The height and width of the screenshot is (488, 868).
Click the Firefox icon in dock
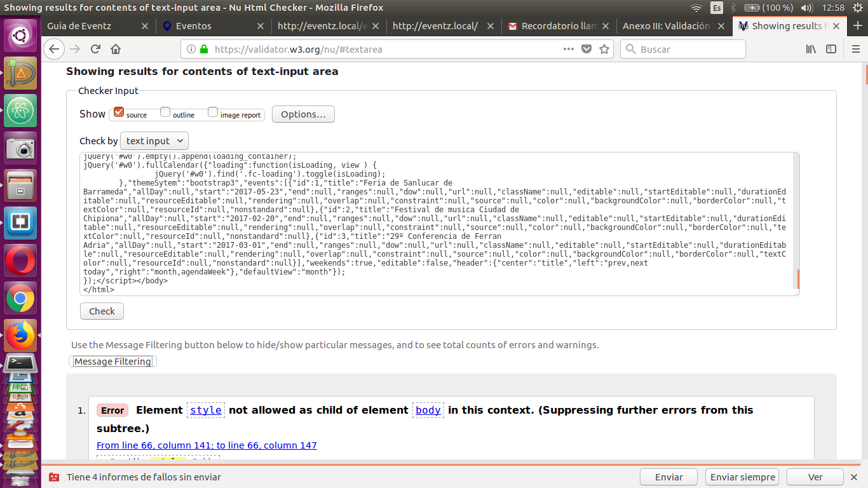click(x=21, y=335)
